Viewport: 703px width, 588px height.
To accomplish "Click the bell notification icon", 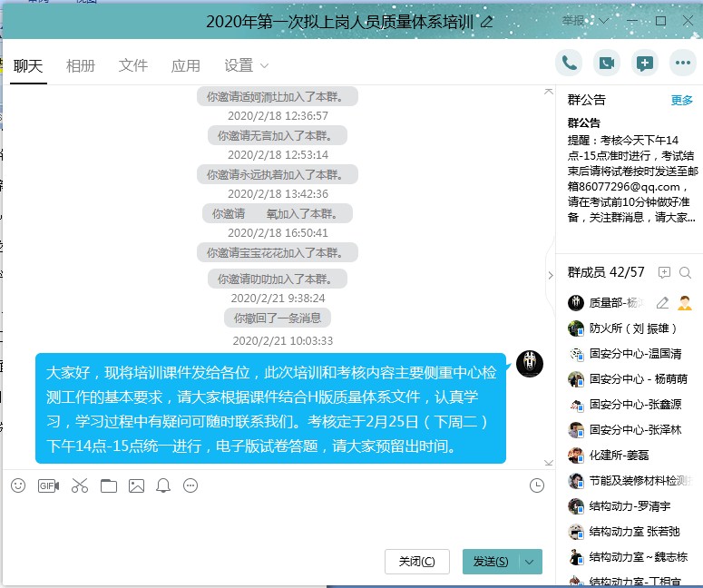I will (163, 485).
